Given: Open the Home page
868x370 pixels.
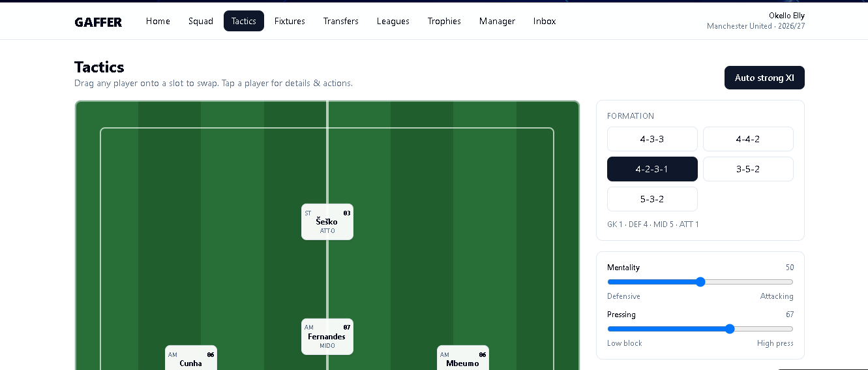Looking at the screenshot, I should pos(158,21).
